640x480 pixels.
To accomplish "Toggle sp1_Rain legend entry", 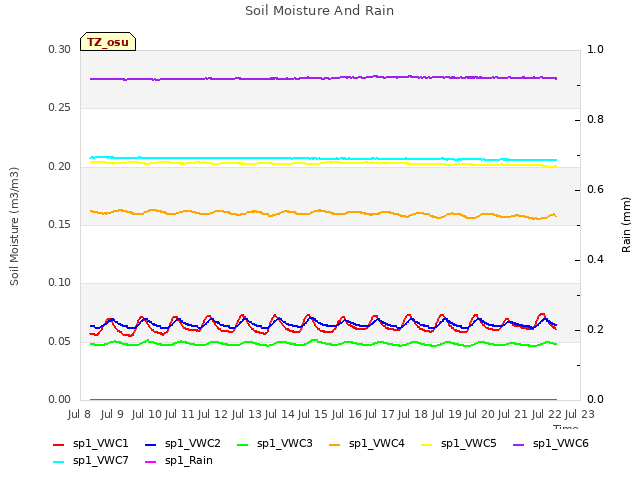I will pyautogui.click(x=179, y=461).
